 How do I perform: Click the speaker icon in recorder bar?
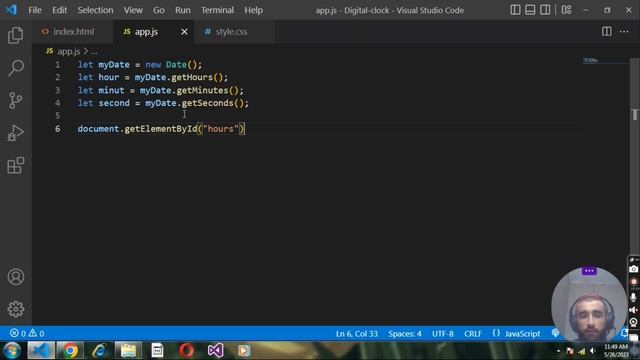click(x=633, y=310)
